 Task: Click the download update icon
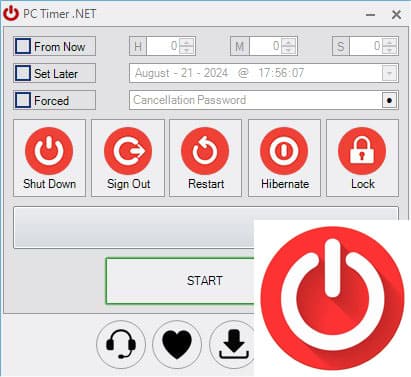[233, 344]
